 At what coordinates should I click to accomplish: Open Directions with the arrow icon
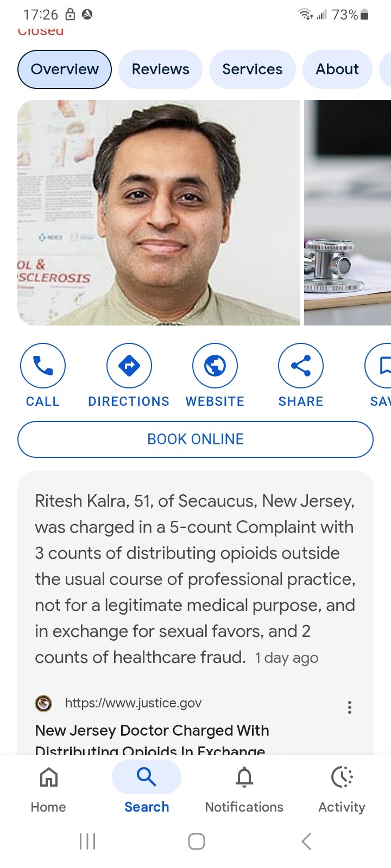pyautogui.click(x=129, y=366)
